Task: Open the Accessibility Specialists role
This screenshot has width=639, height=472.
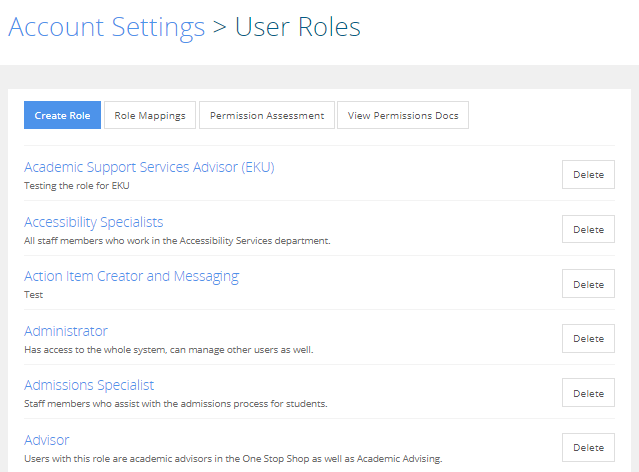Action: [94, 222]
